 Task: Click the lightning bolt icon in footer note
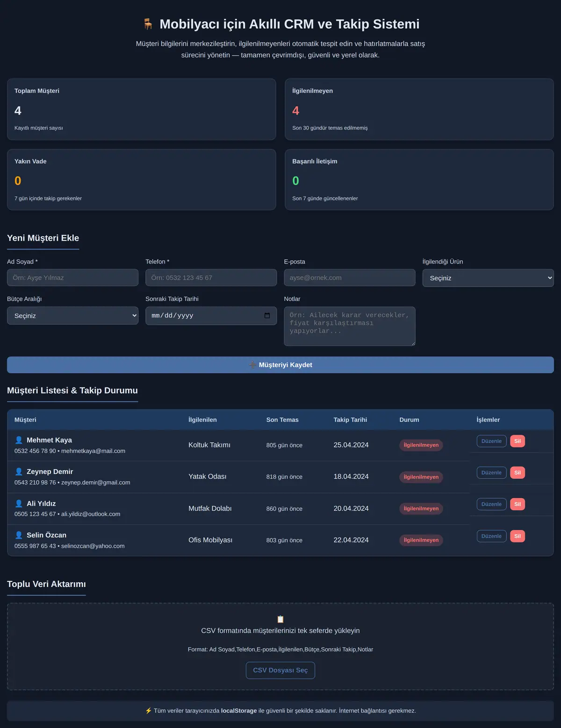click(148, 711)
